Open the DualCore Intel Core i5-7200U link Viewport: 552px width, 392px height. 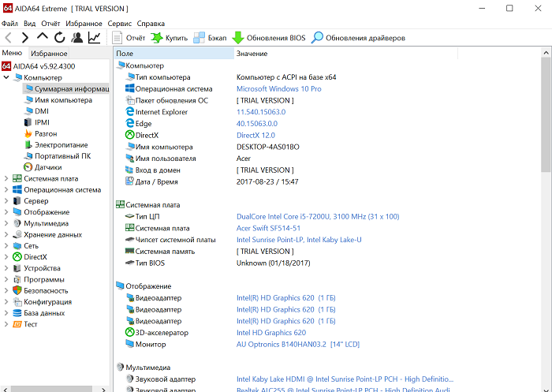[318, 217]
